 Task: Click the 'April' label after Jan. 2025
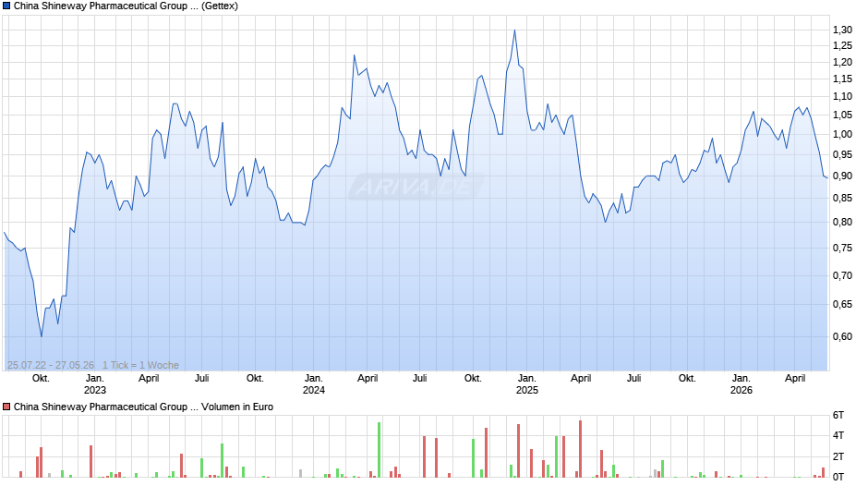click(581, 379)
